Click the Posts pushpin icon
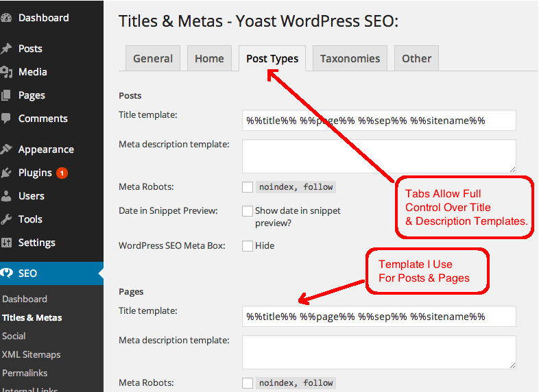The image size is (539, 392). [x=6, y=49]
